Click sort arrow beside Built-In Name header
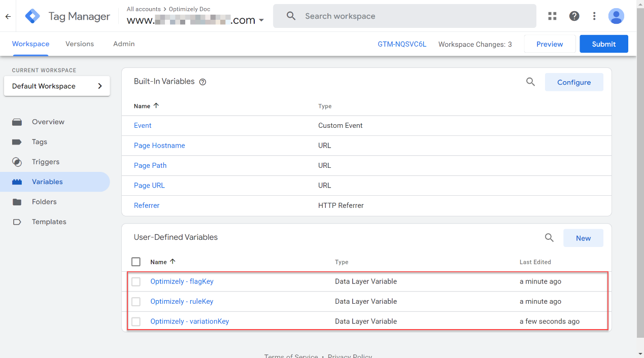This screenshot has height=358, width=644. (x=156, y=105)
